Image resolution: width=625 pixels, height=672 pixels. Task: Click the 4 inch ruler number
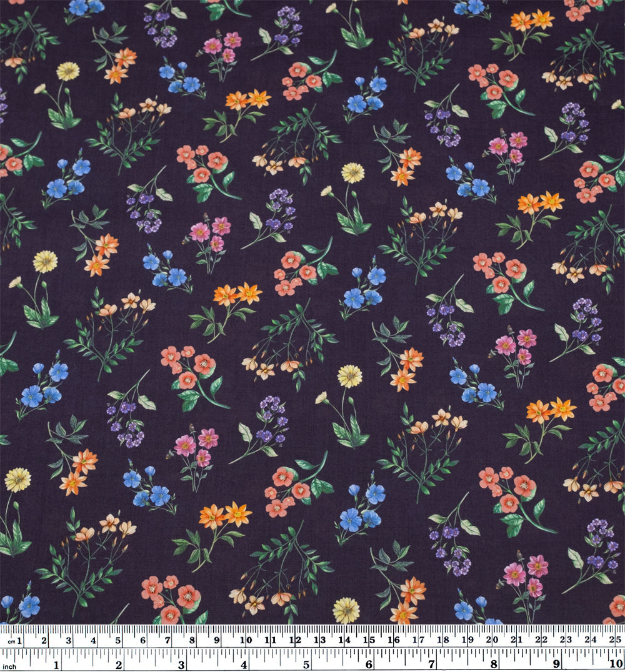tap(244, 663)
